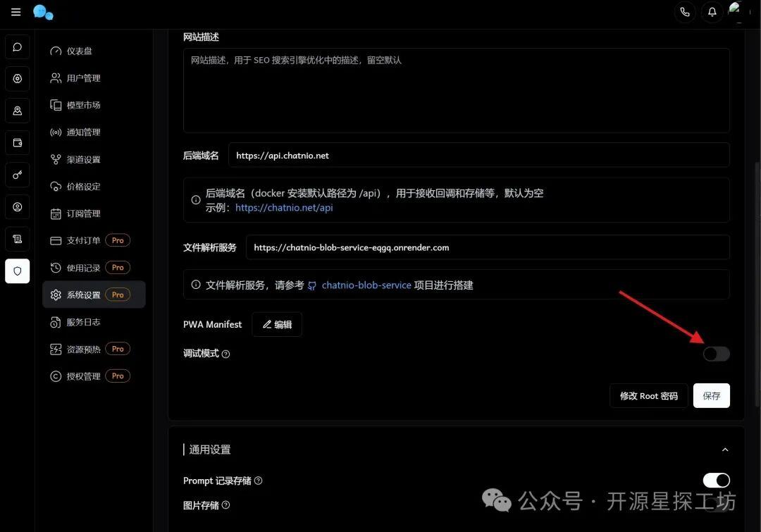
Task: Click help icon next to 调试模式
Action: pos(225,354)
